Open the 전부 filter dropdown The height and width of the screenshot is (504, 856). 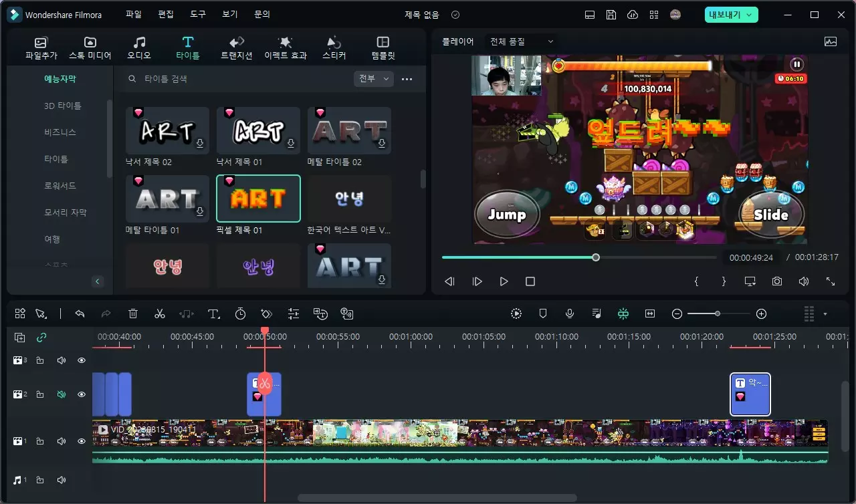(374, 79)
